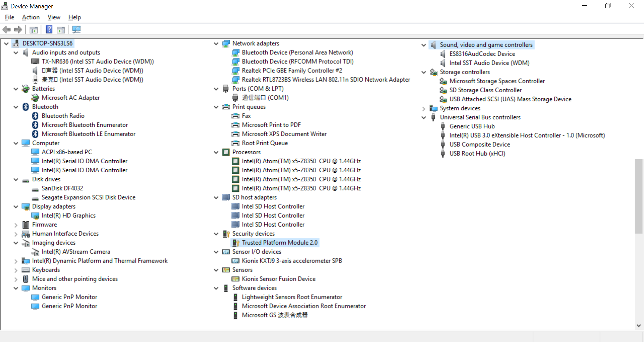Click the Mice and other pointing devices icon

(x=25, y=279)
